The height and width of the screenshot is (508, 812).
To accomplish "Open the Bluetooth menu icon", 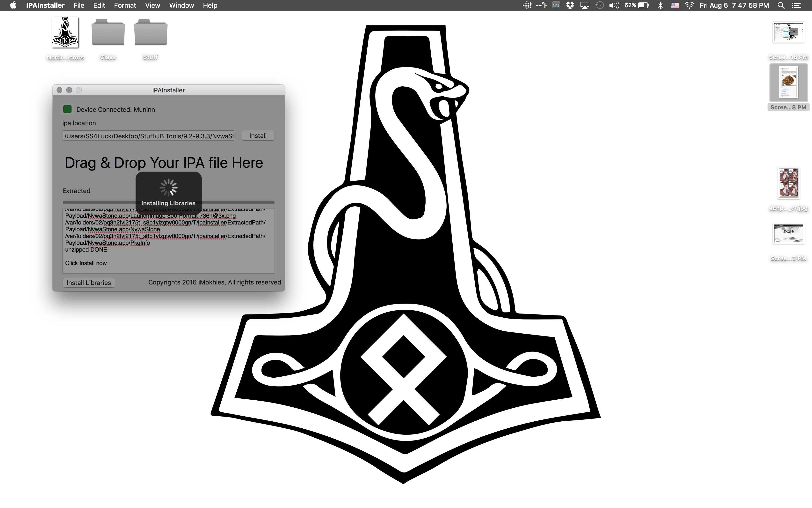I will (x=660, y=5).
